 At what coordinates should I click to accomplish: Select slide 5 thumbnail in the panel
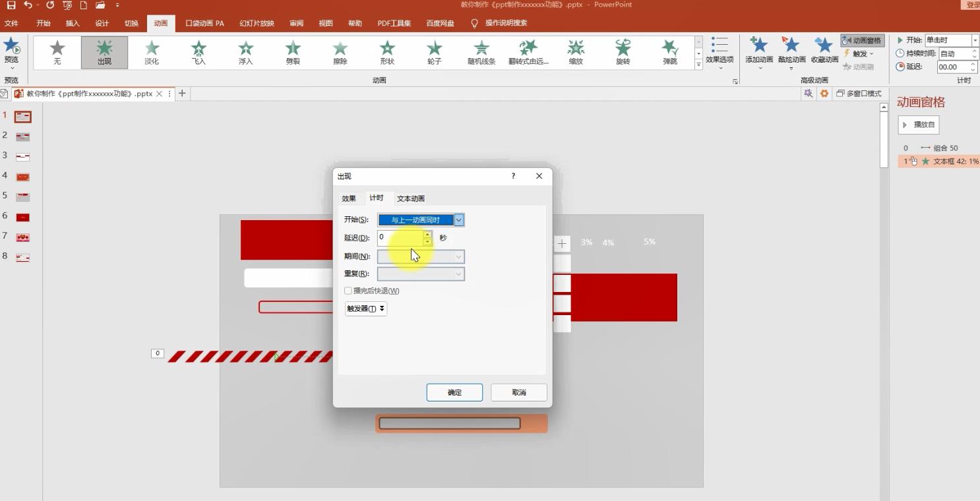[x=22, y=196]
